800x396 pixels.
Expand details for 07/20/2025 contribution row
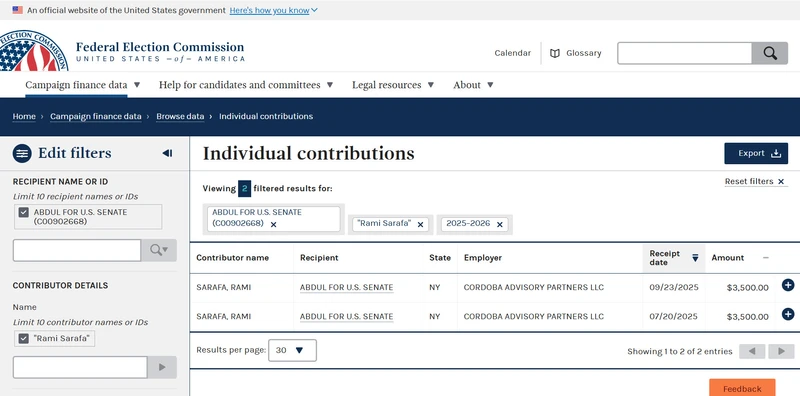tap(788, 314)
